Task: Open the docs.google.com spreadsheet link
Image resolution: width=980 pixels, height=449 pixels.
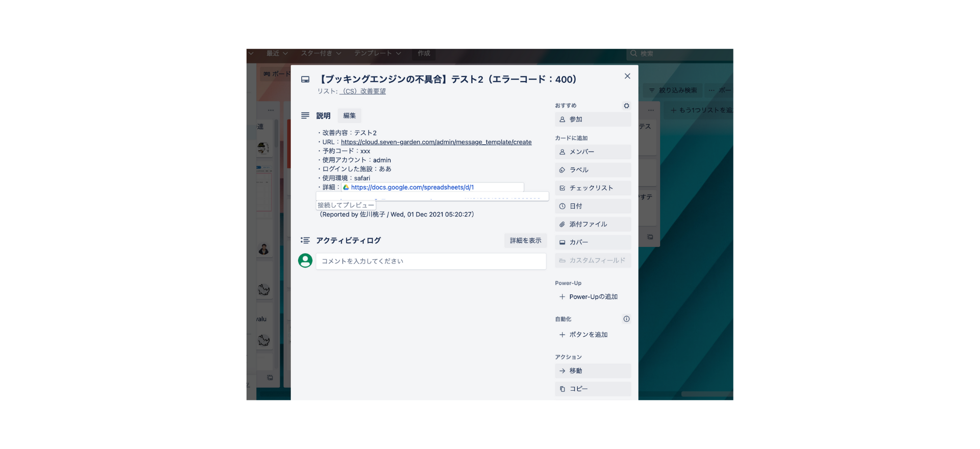Action: pyautogui.click(x=412, y=187)
